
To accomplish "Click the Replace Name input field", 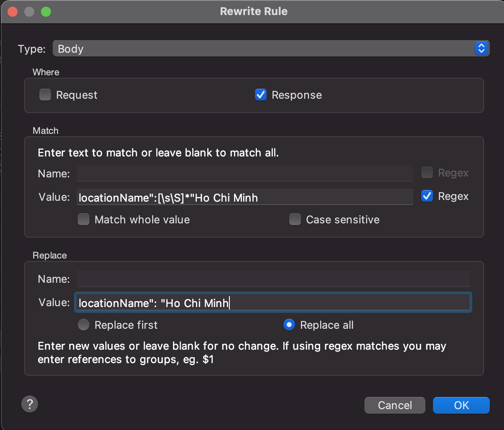I will pos(273,279).
